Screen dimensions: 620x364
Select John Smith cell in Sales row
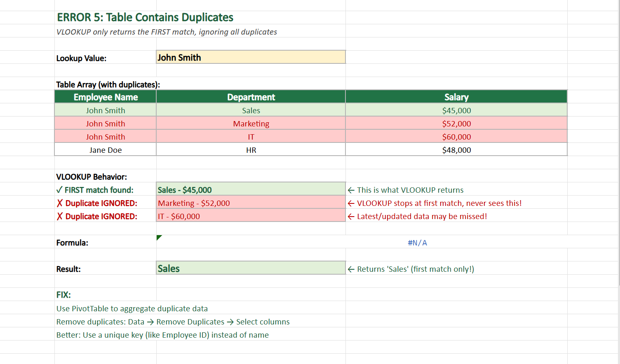tap(106, 110)
